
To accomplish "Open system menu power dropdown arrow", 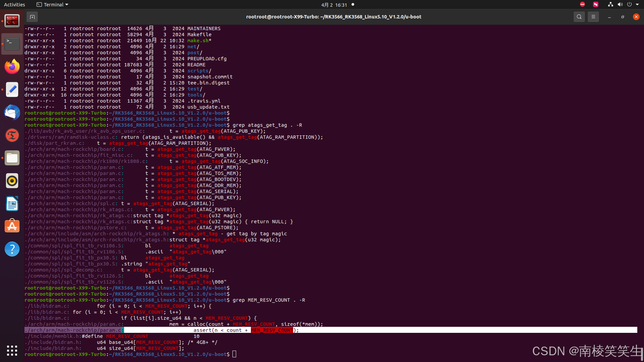I will pyautogui.click(x=637, y=5).
